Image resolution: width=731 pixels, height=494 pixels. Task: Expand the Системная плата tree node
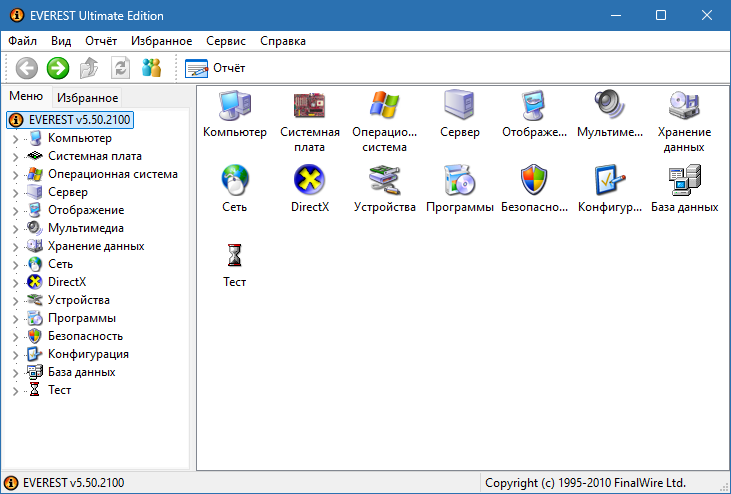coord(15,157)
